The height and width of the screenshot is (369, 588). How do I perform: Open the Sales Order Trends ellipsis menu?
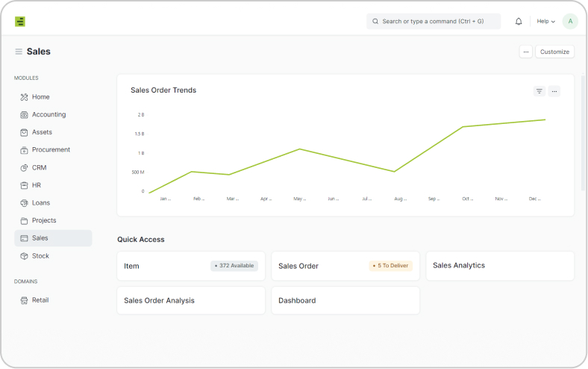pyautogui.click(x=554, y=91)
